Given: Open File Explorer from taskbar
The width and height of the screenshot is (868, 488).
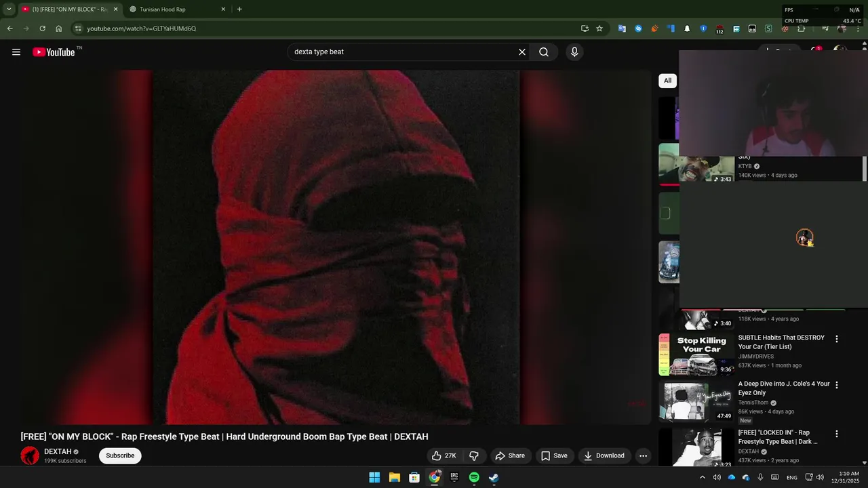Looking at the screenshot, I should tap(394, 477).
